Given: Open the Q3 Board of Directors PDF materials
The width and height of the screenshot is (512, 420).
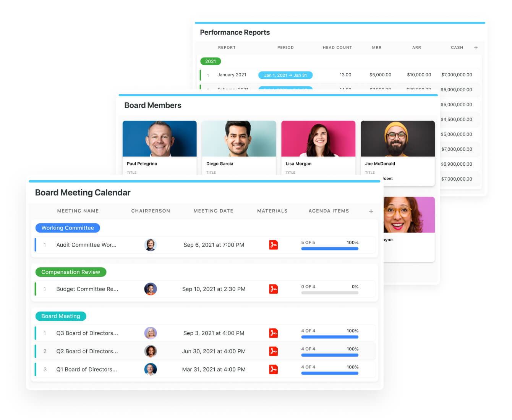Looking at the screenshot, I should (x=273, y=333).
